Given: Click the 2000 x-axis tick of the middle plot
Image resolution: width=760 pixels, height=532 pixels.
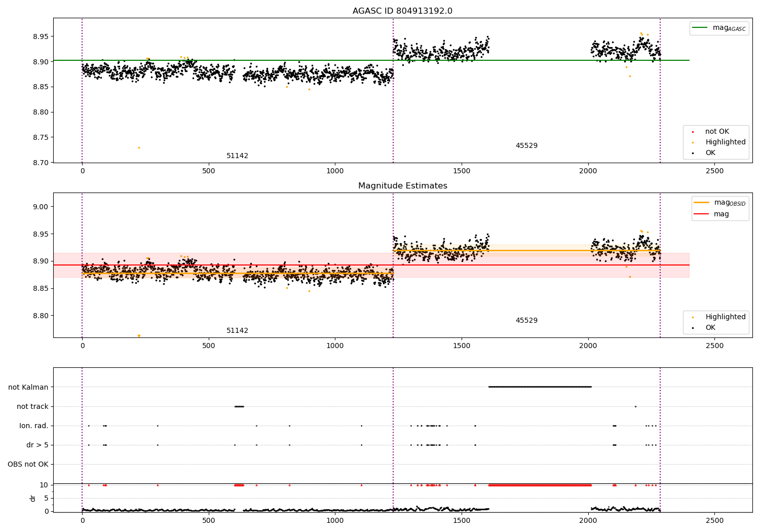Looking at the screenshot, I should tap(588, 346).
